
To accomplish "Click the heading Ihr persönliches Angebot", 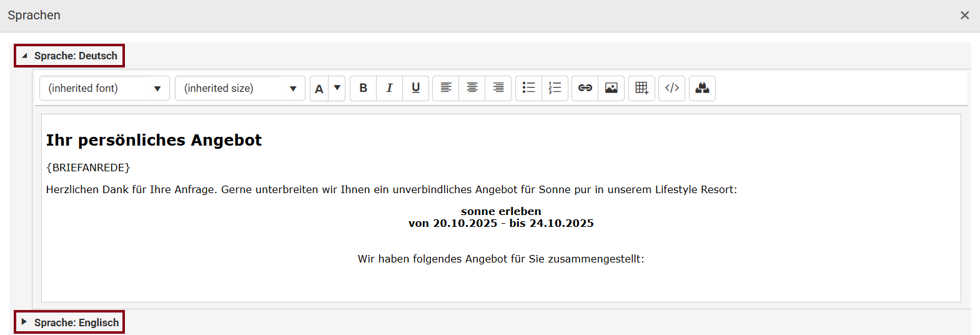I will [154, 140].
